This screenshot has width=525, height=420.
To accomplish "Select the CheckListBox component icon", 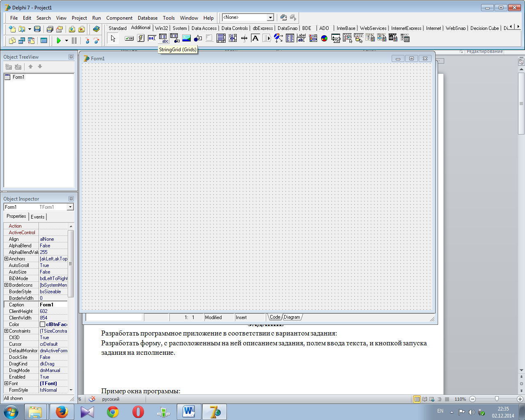I will 233,38.
